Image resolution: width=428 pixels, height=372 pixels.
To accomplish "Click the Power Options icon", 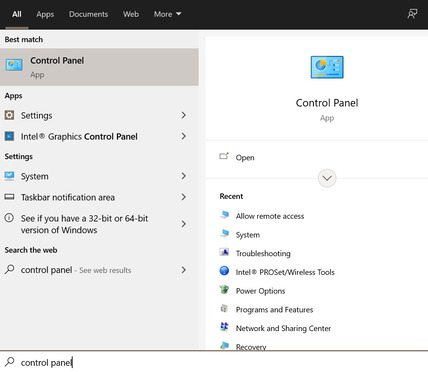I will (224, 290).
